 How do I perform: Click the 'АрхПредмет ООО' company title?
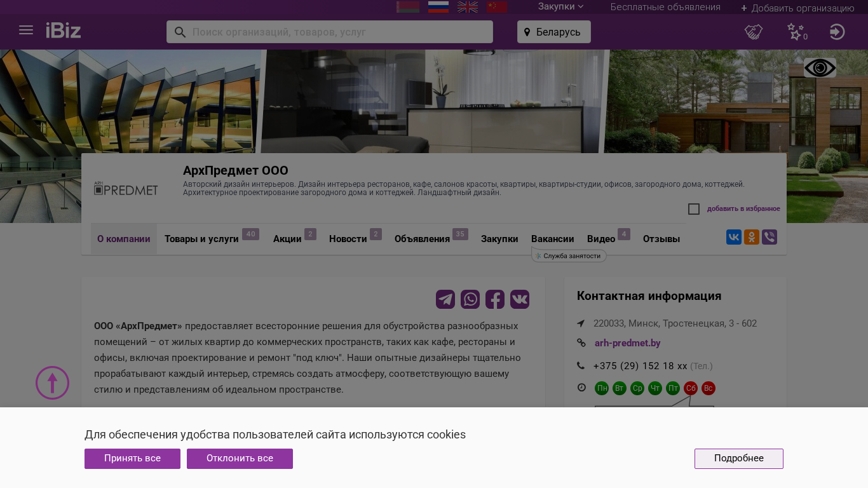click(236, 170)
